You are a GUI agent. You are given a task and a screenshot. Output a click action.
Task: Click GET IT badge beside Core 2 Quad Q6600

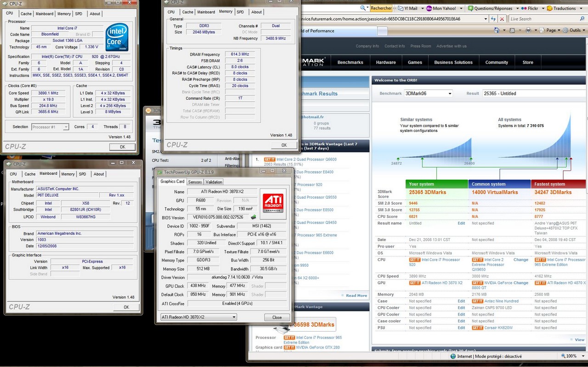coord(270,160)
